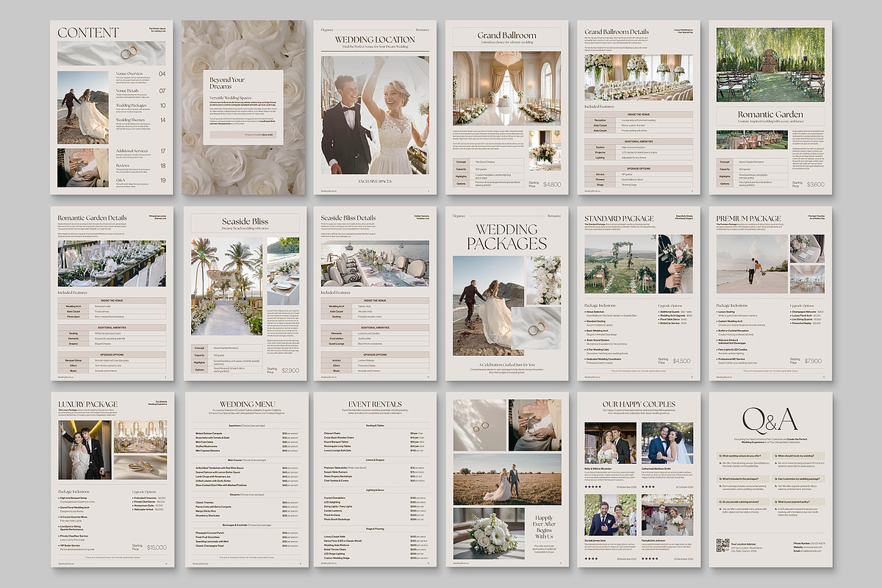Click the Luxury Package $15,000 price

(156, 547)
